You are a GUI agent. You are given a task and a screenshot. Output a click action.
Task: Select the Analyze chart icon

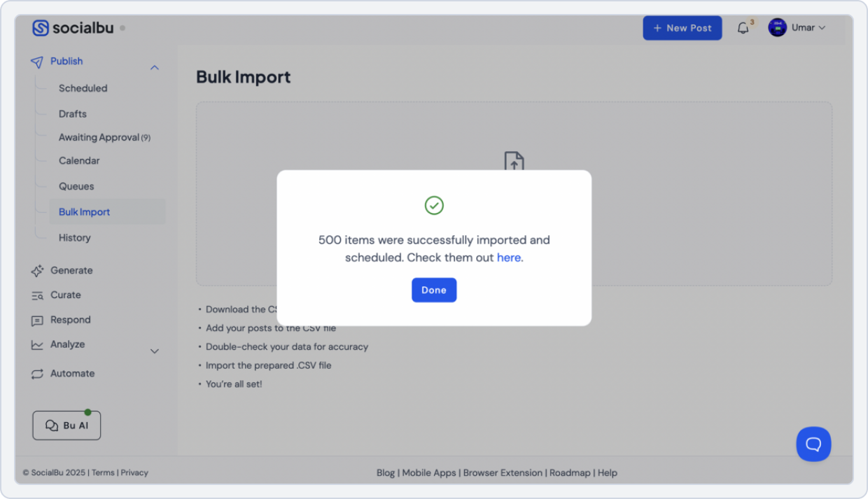[x=36, y=344]
